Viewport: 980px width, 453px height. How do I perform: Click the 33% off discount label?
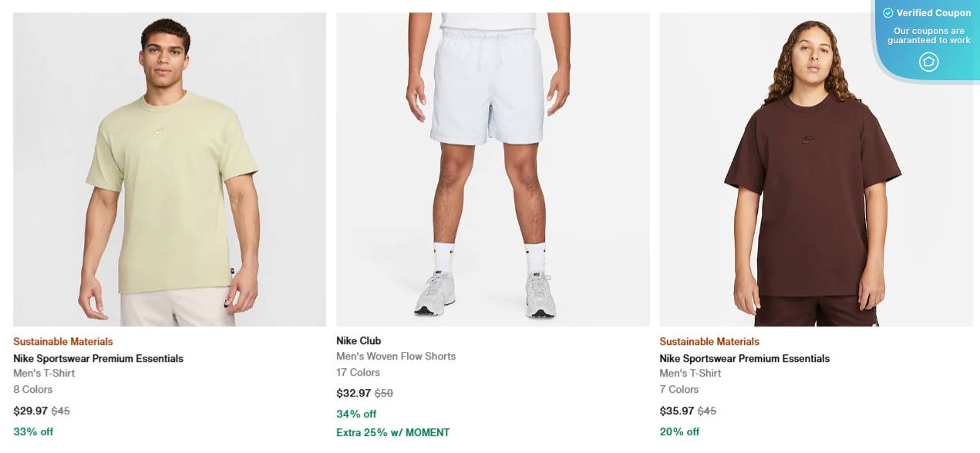point(33,431)
